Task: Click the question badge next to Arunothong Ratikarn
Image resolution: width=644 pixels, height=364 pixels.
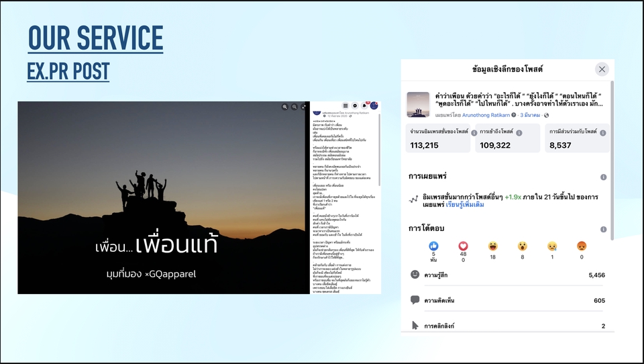Action: point(513,115)
